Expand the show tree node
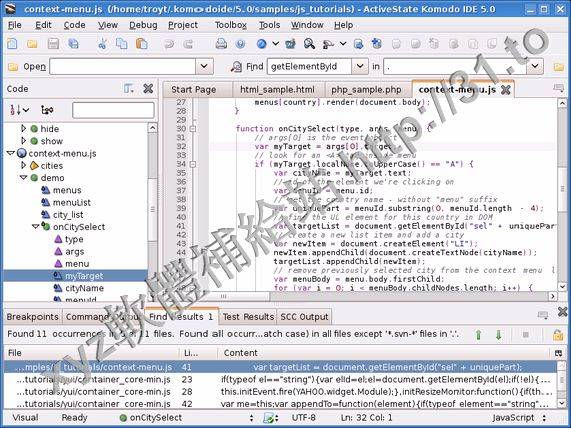The image size is (571, 428). tap(23, 141)
